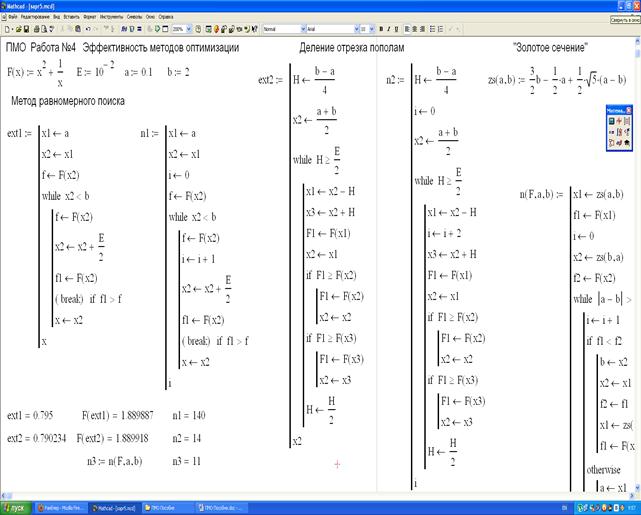Click the 'n2 = 14' result

(186, 439)
